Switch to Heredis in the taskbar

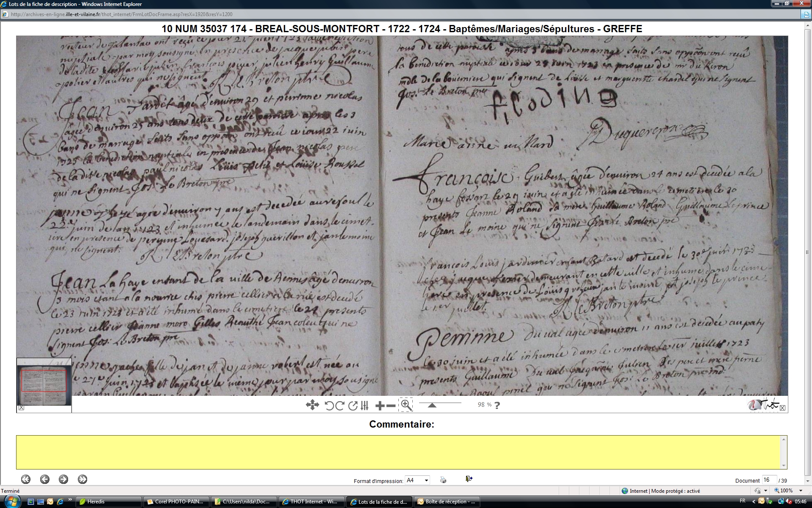click(108, 502)
